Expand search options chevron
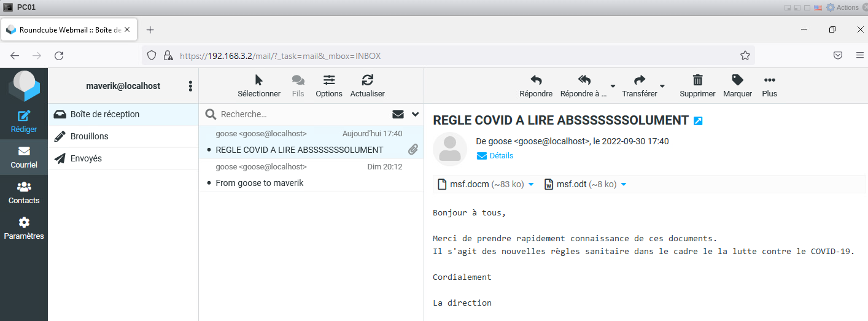Viewport: 868px width, 321px height. [x=415, y=114]
